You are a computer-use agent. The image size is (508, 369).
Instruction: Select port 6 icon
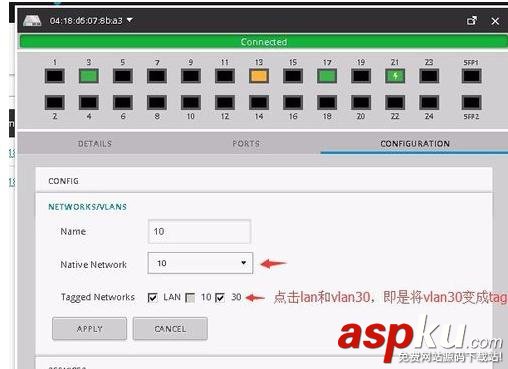coord(123,103)
